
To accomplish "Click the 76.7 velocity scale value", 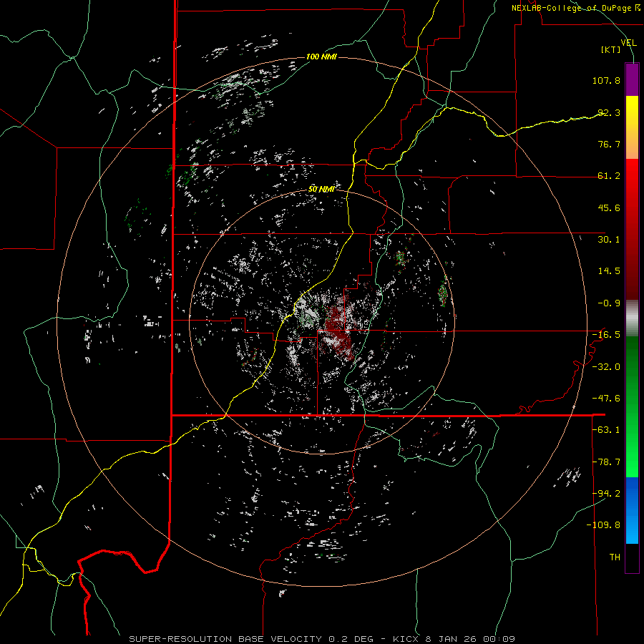I will point(609,144).
